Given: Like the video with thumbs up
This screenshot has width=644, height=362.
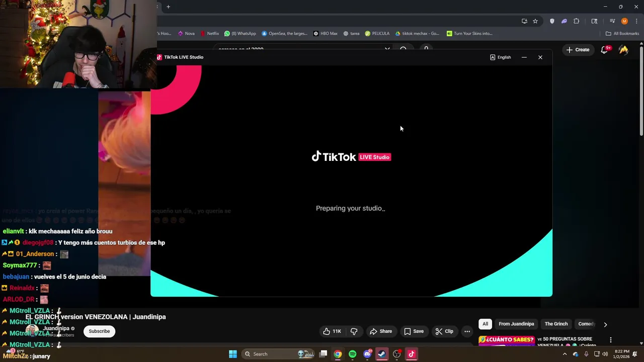Looking at the screenshot, I should (332, 331).
